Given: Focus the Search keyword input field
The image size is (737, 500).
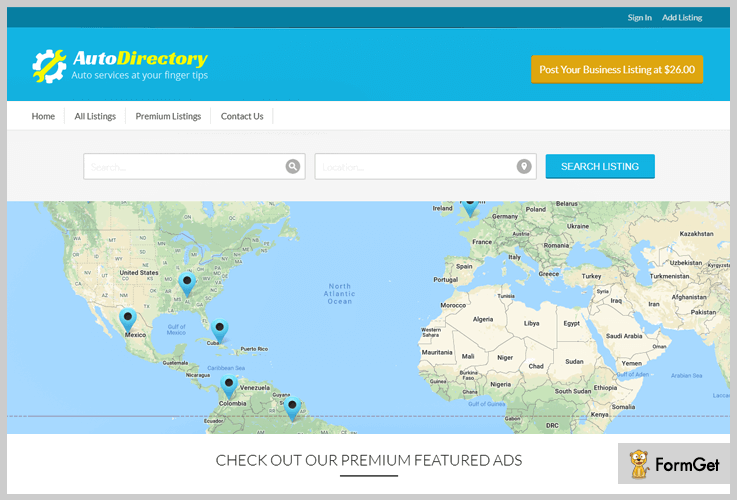Looking at the screenshot, I should pos(194,166).
